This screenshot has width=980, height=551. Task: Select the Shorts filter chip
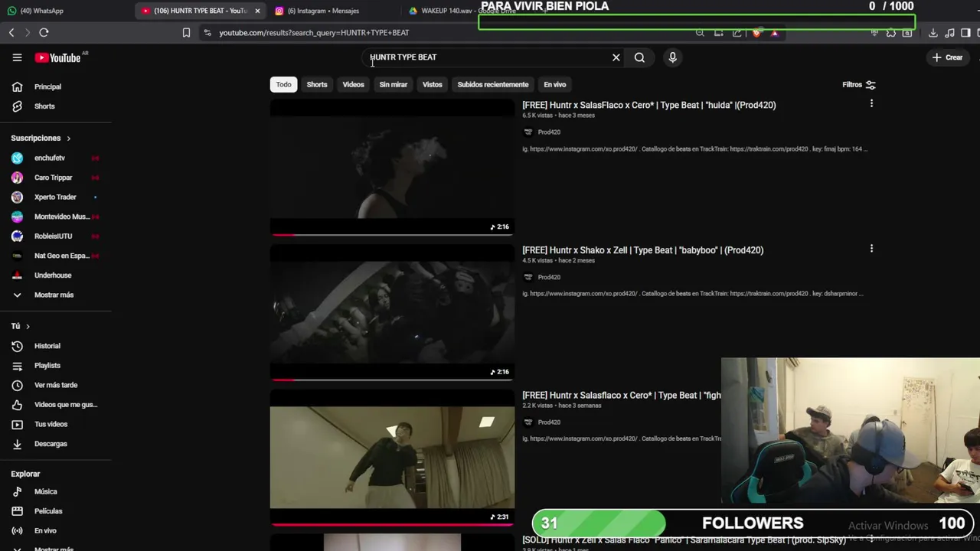click(317, 85)
